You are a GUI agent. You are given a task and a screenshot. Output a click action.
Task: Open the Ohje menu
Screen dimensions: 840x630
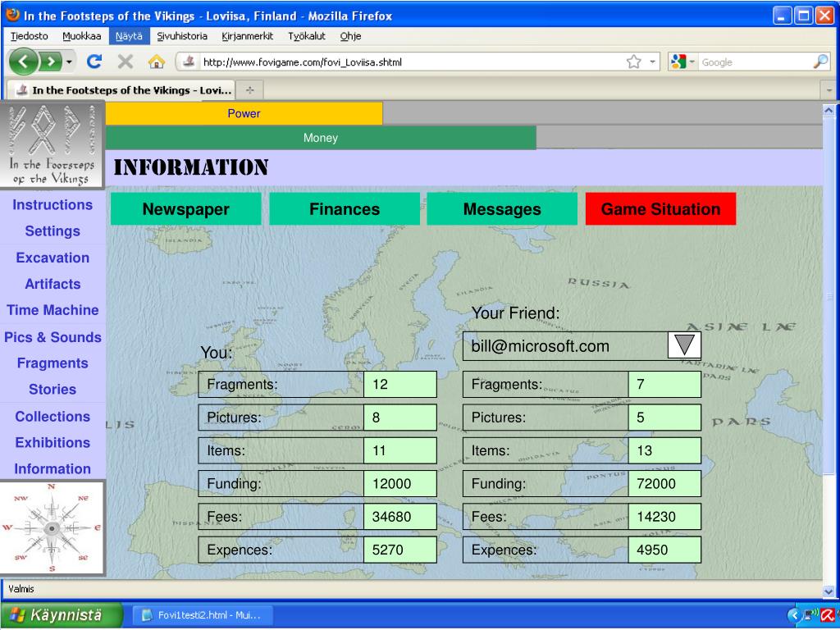pyautogui.click(x=350, y=36)
